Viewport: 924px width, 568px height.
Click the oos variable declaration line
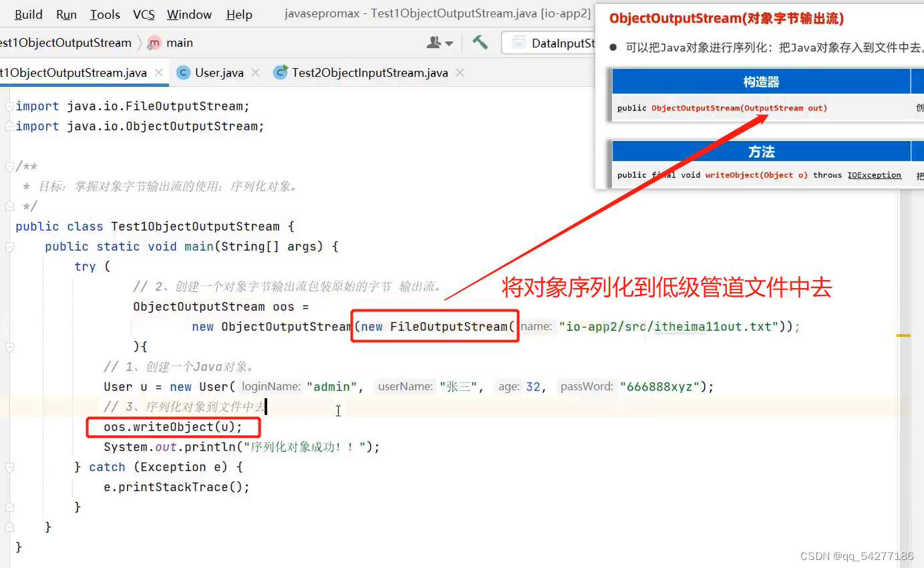221,307
